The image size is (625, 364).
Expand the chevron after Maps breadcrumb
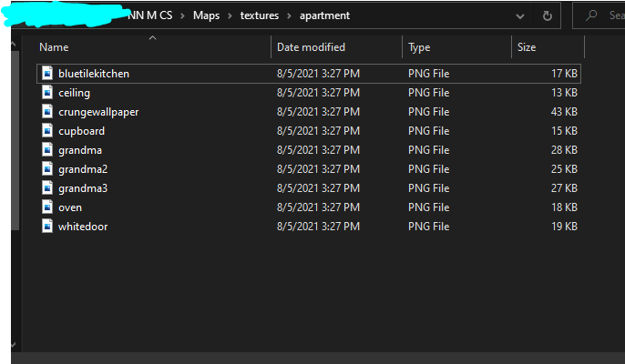pyautogui.click(x=231, y=15)
